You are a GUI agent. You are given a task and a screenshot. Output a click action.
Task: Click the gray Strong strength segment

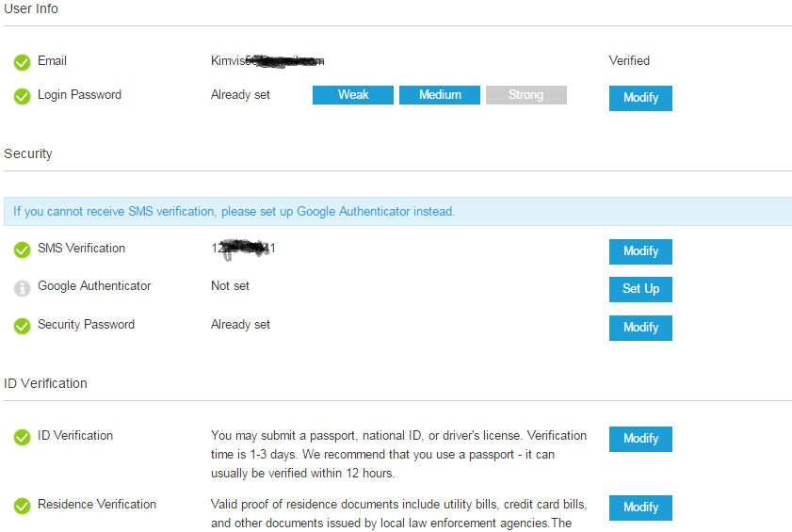(x=525, y=95)
